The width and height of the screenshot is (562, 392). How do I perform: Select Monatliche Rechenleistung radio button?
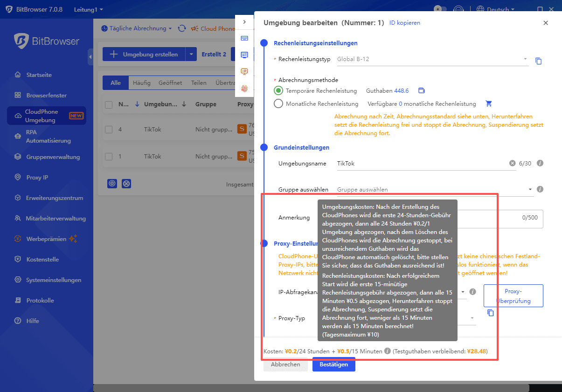tap(278, 104)
